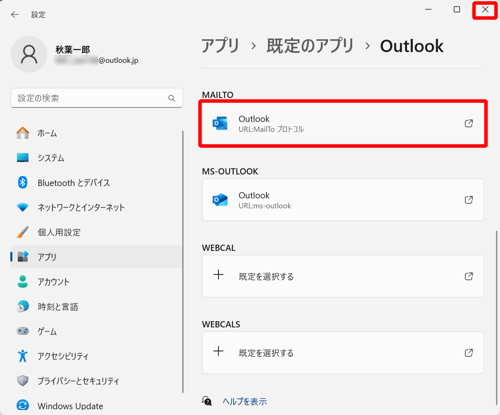The height and width of the screenshot is (415, 500).
Task: Open Windows Update settings
Action: tap(96, 406)
